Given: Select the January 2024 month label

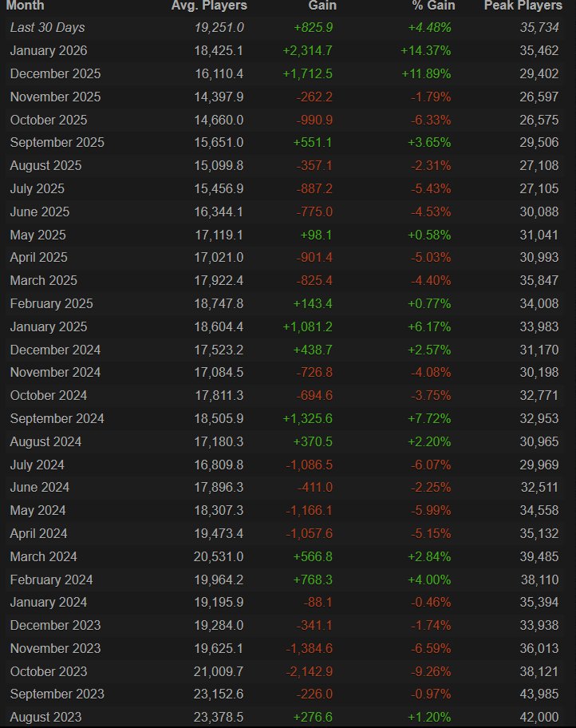Looking at the screenshot, I should click(x=49, y=603).
